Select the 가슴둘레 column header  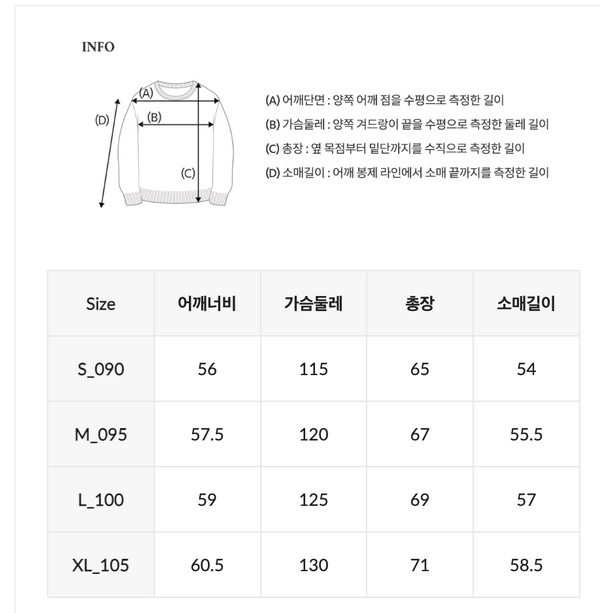(x=314, y=304)
